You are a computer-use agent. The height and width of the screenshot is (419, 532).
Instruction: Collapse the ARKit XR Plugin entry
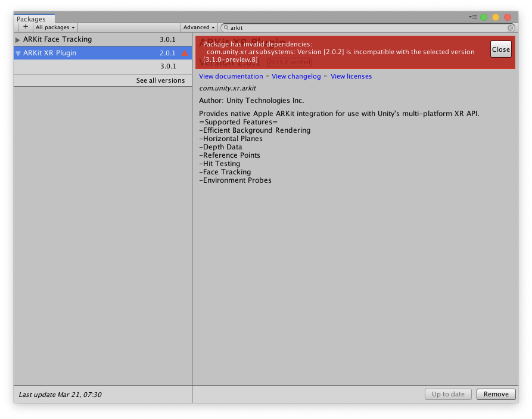click(x=18, y=53)
